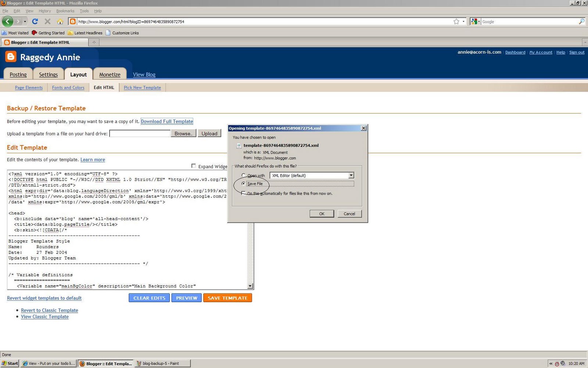Viewport: 588px width, 368px height.
Task: Click in the template upload file field
Action: coord(140,133)
